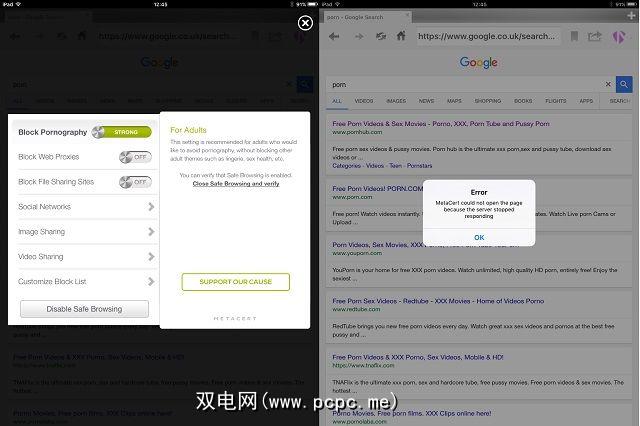This screenshot has height=426, width=640.
Task: Open MetaCert shield icon in right browser
Action: pos(619,37)
